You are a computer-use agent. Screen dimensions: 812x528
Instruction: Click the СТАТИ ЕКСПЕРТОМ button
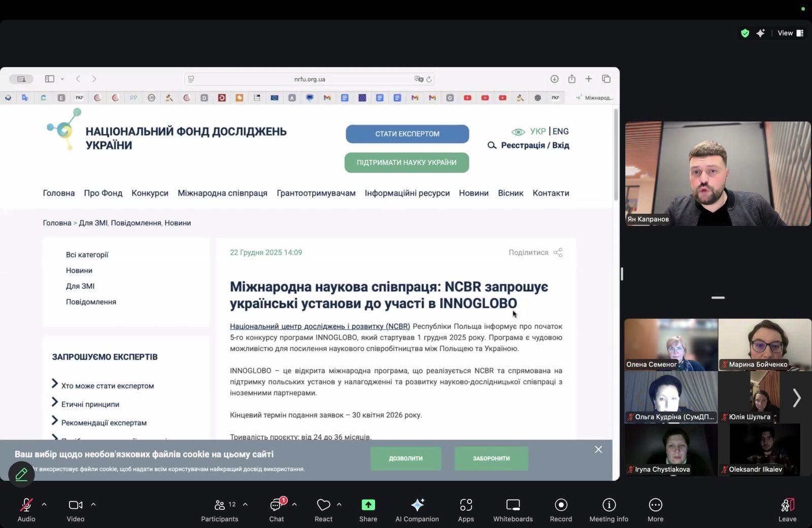pos(408,134)
